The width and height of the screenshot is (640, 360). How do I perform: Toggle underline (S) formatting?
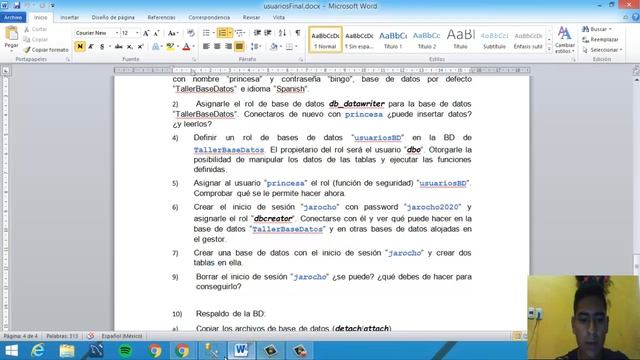tap(102, 47)
